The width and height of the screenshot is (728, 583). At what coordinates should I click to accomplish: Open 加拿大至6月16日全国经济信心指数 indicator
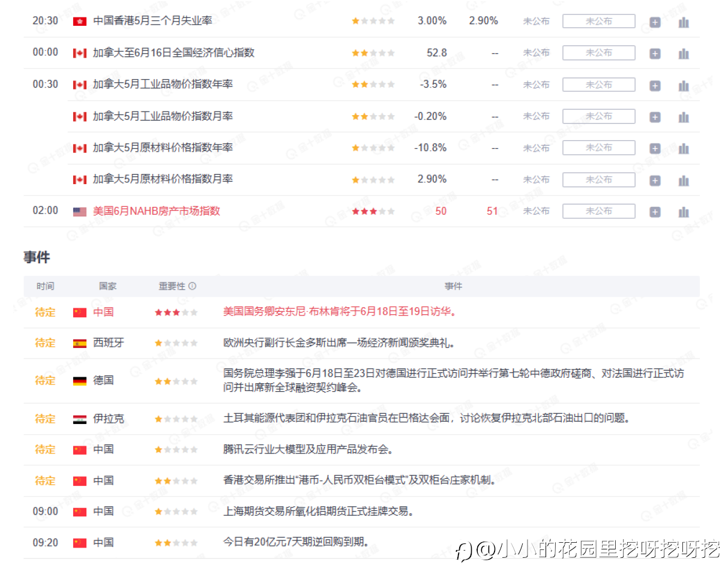coord(173,53)
